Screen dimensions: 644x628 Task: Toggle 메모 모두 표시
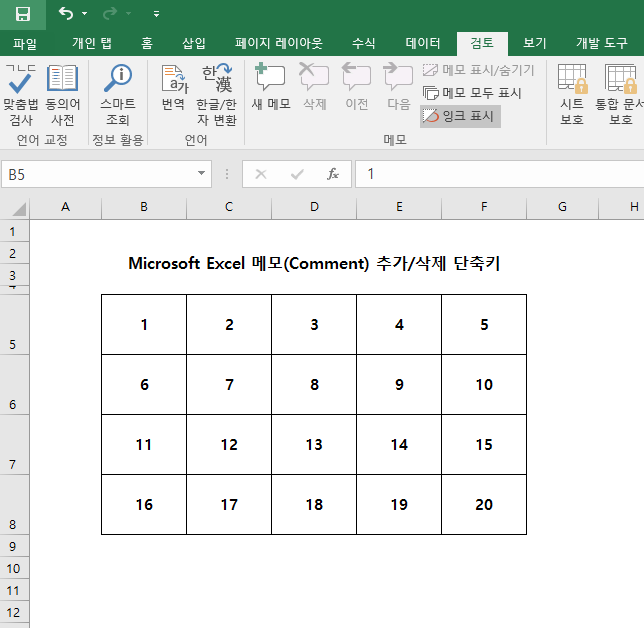coord(472,93)
